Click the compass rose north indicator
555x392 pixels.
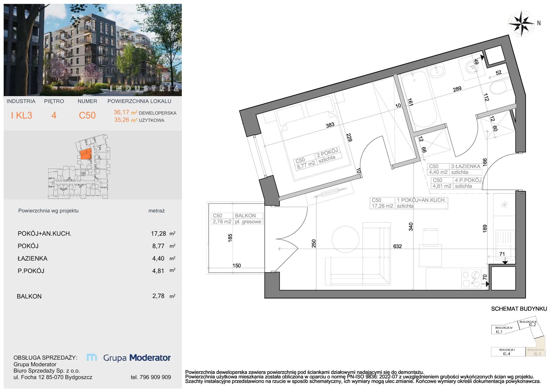coord(522,24)
